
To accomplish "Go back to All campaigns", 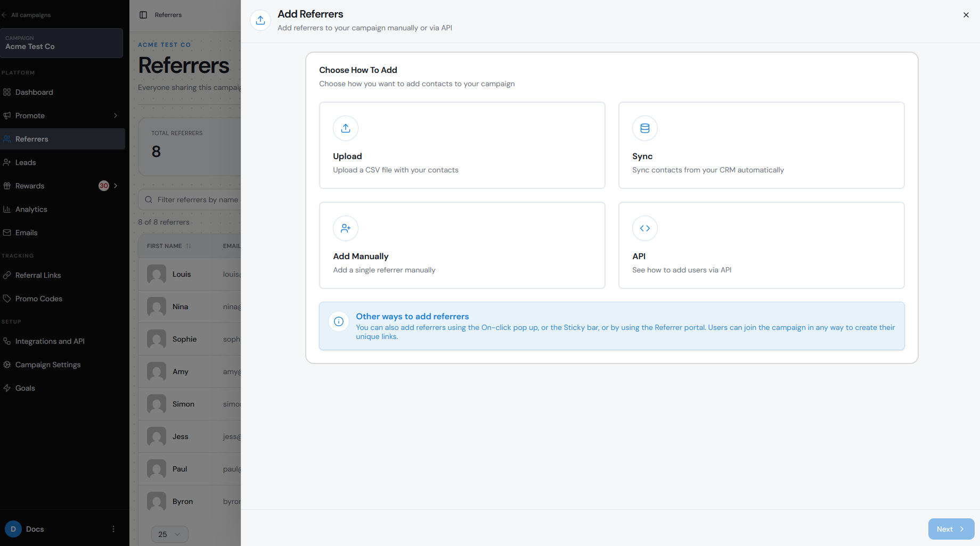I will pyautogui.click(x=27, y=15).
